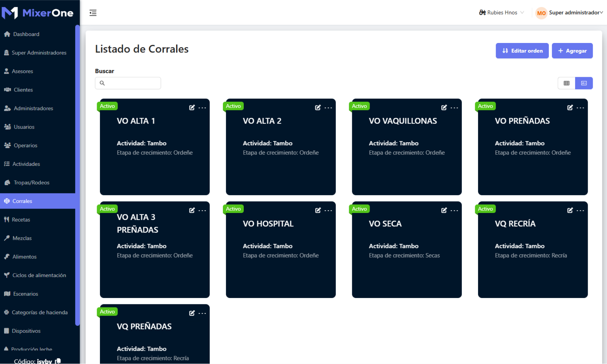
Task: Edit the VO HOSPITAL corral
Action: point(318,210)
